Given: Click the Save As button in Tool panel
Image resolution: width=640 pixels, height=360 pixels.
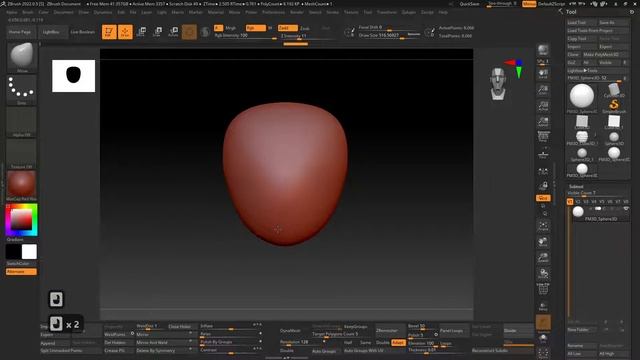Looking at the screenshot, I should [613, 22].
